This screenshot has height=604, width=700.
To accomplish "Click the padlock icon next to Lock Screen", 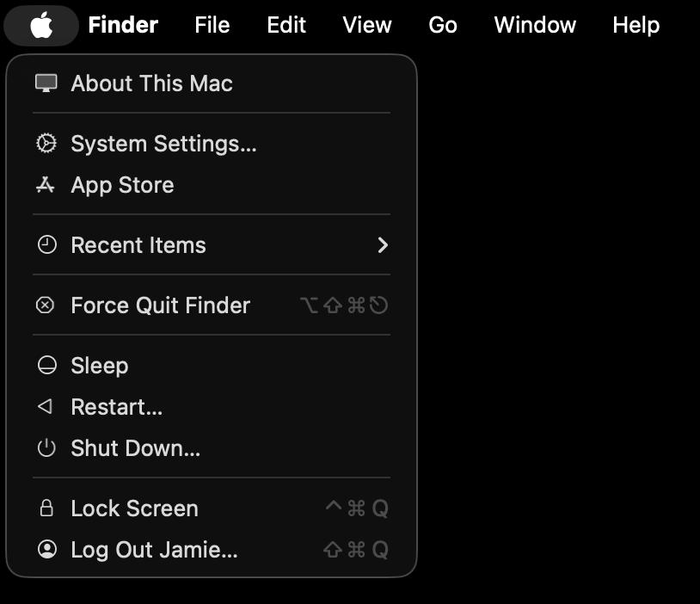I will pyautogui.click(x=46, y=508).
